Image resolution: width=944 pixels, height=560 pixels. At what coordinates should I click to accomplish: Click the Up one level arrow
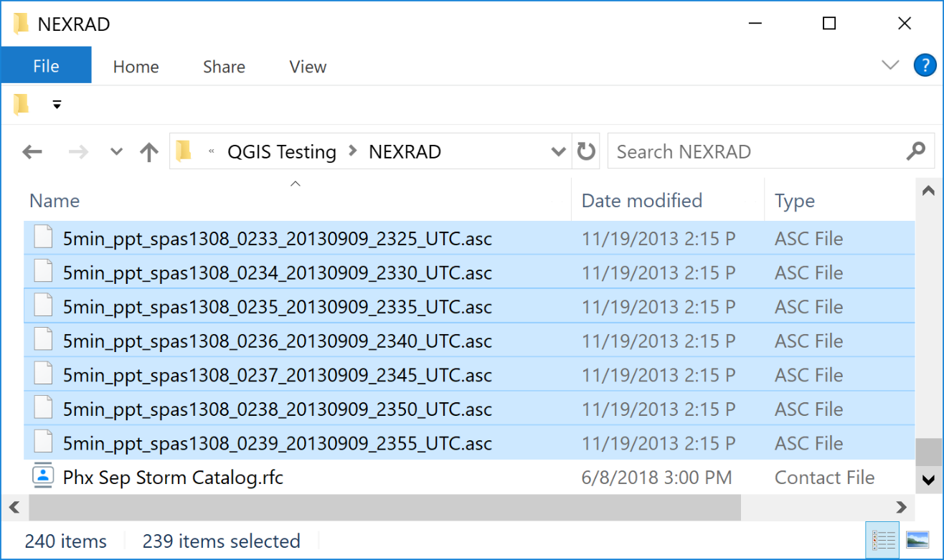(148, 152)
